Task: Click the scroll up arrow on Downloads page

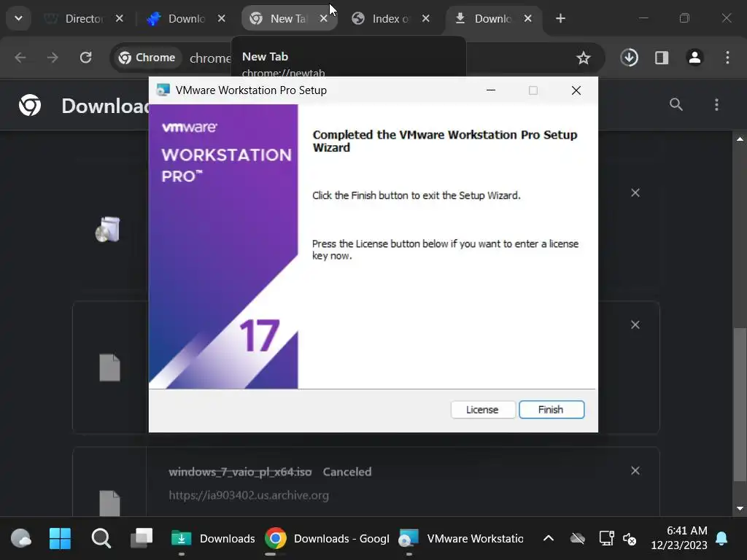Action: [740, 139]
